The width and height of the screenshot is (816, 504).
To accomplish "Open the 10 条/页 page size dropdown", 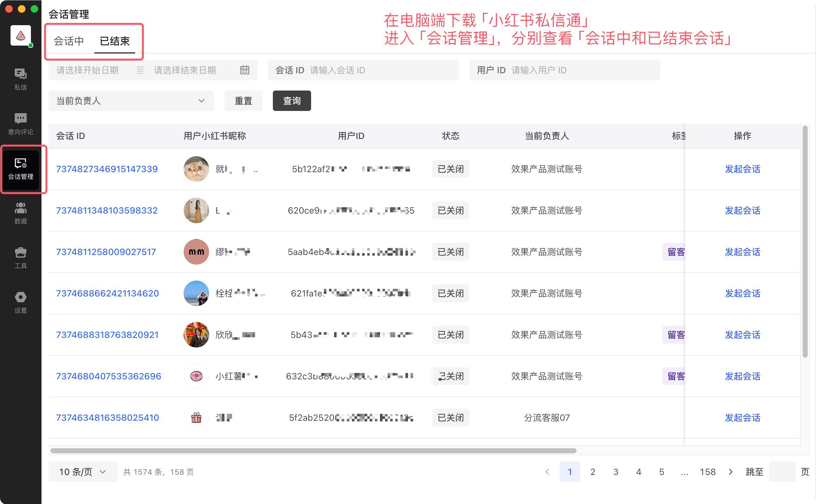I will (83, 472).
